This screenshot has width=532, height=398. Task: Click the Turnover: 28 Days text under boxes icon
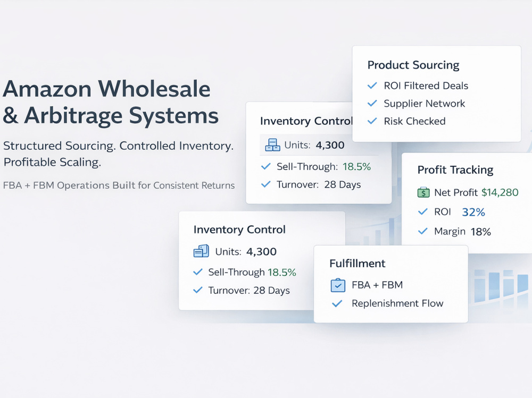click(319, 184)
